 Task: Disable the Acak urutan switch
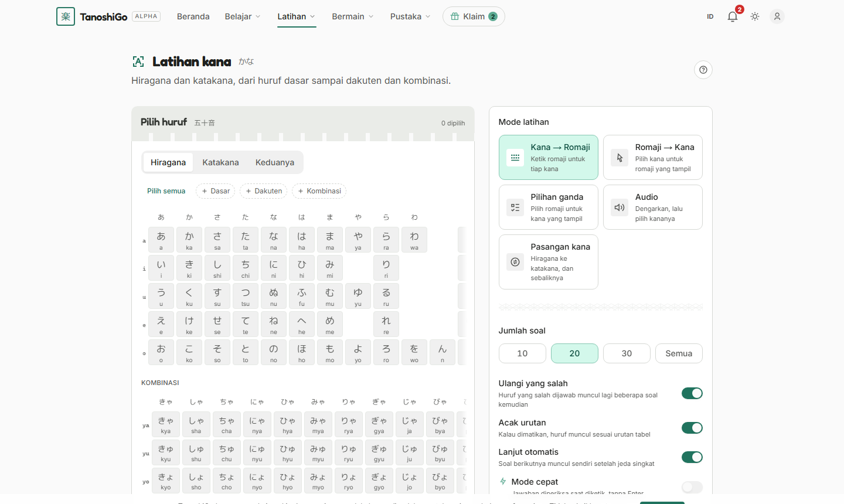point(692,428)
